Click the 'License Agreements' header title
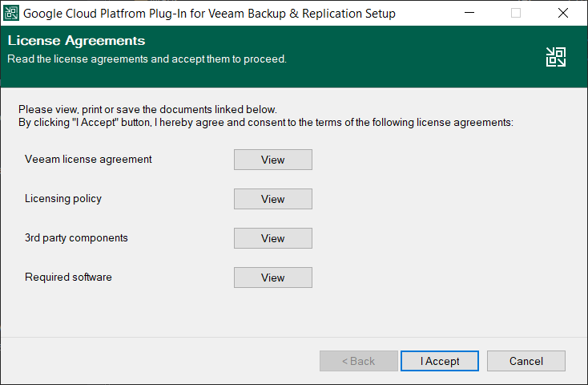The width and height of the screenshot is (588, 385). coord(76,41)
